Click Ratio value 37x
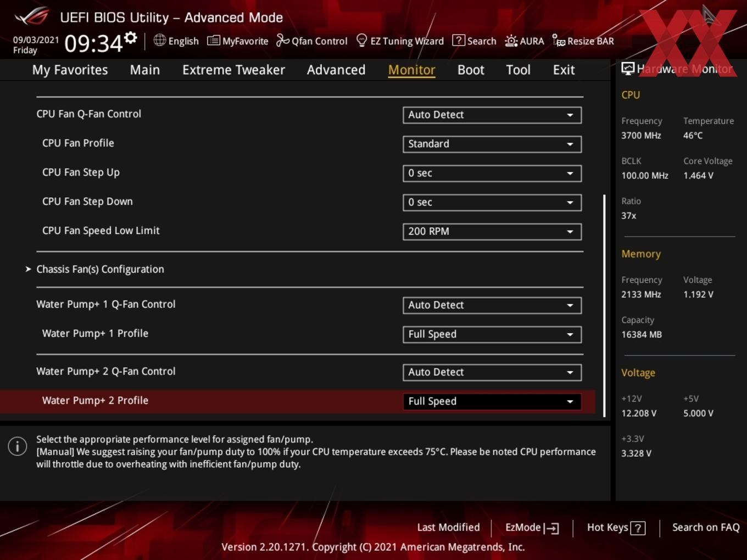The image size is (747, 560). 628,216
